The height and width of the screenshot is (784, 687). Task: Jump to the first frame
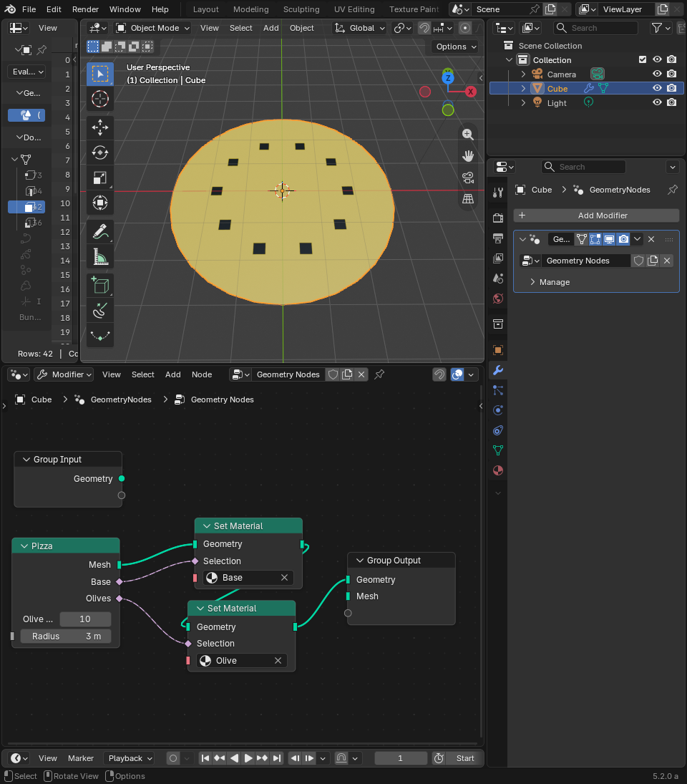pos(205,758)
